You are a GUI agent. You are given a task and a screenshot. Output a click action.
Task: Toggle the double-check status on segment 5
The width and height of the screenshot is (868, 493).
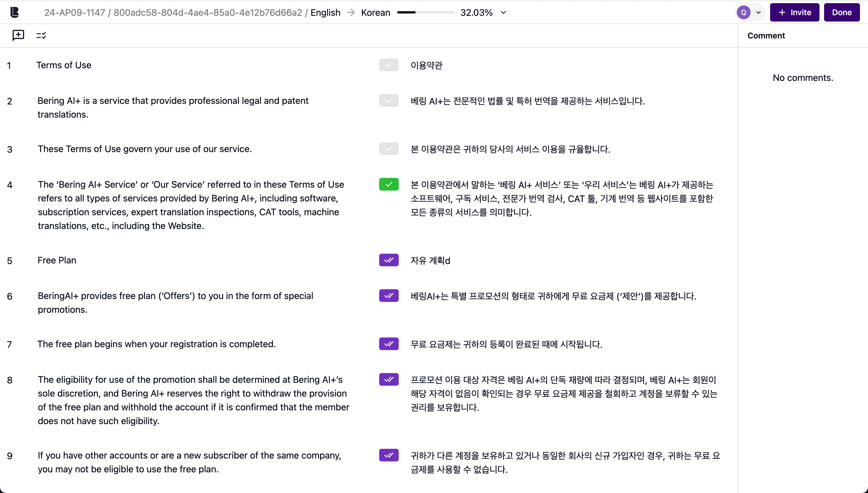coord(388,260)
